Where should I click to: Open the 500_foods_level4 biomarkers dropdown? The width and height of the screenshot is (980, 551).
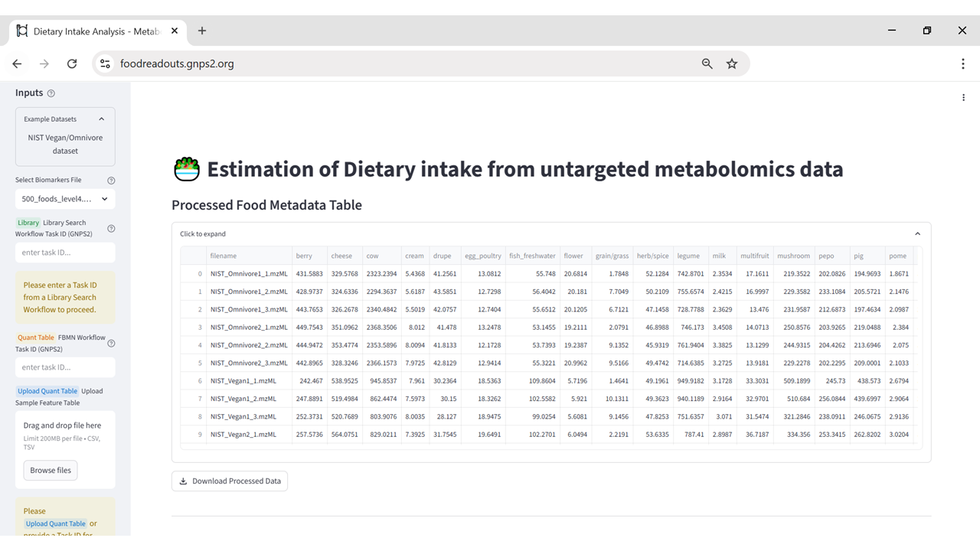click(65, 199)
